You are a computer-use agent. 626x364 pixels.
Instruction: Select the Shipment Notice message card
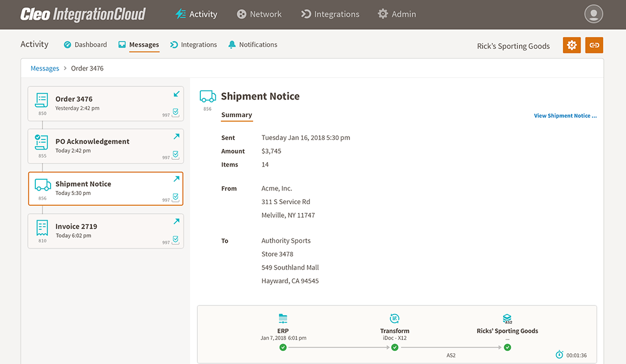pyautogui.click(x=106, y=189)
